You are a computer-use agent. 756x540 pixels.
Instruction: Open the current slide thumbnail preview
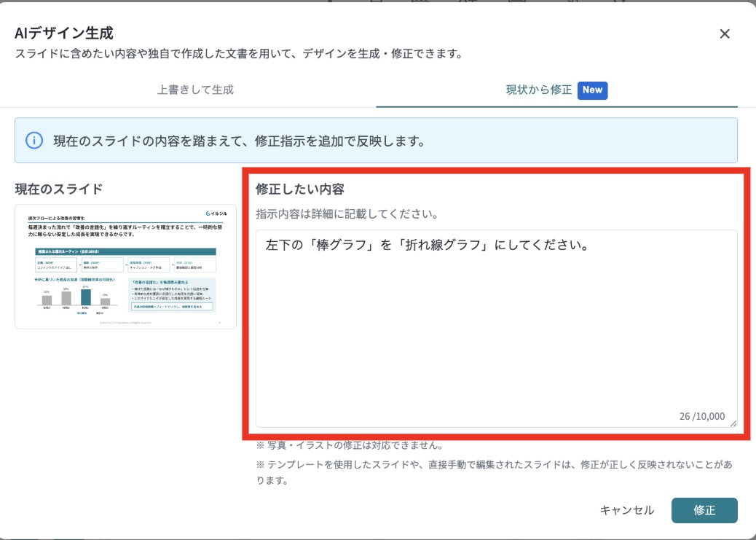(125, 267)
